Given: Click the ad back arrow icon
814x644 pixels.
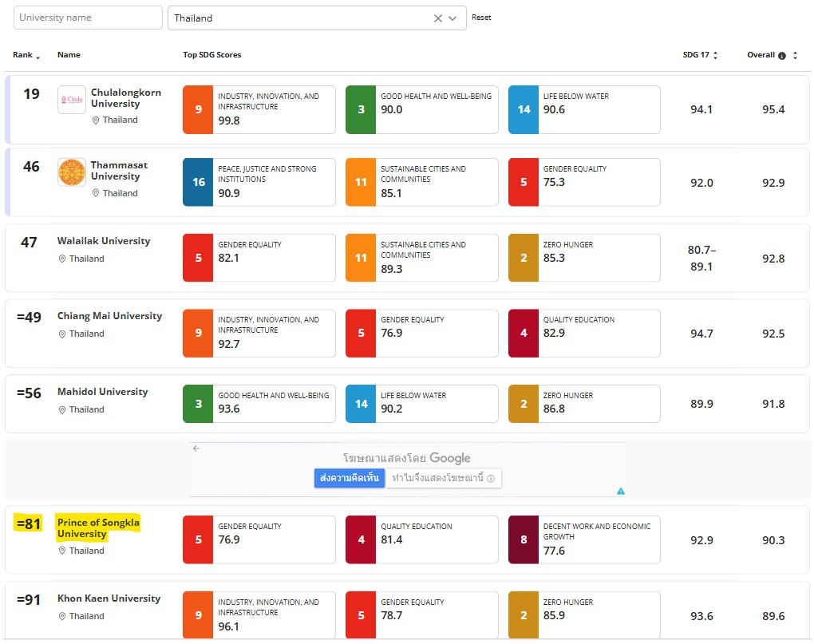Looking at the screenshot, I should 196,448.
